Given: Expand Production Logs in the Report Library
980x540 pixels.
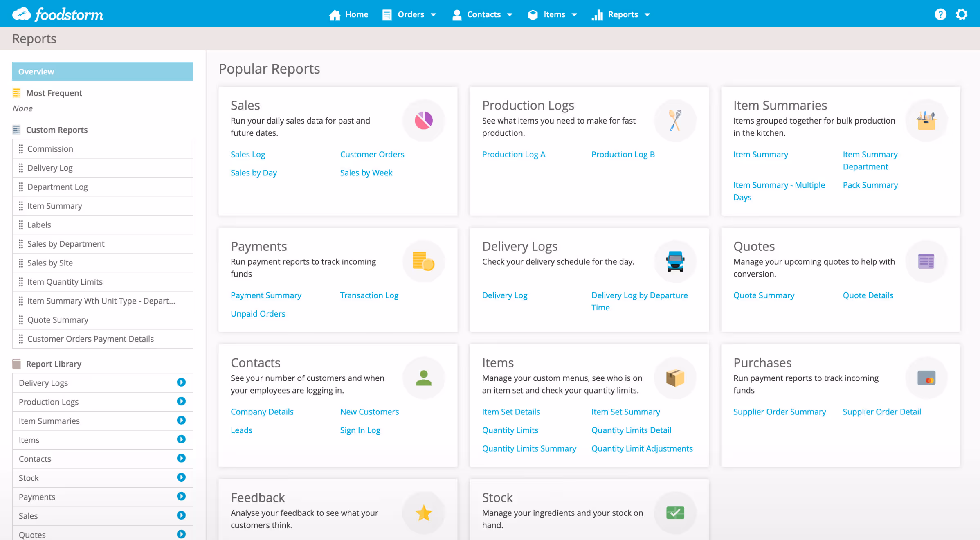Looking at the screenshot, I should click(x=181, y=401).
